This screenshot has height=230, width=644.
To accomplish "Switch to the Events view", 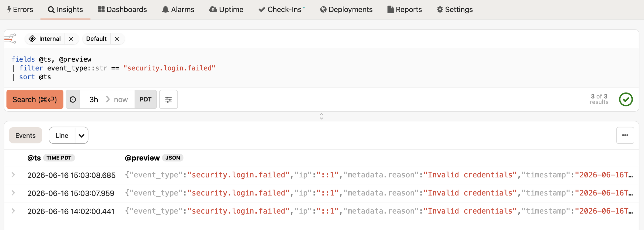I will (x=26, y=135).
